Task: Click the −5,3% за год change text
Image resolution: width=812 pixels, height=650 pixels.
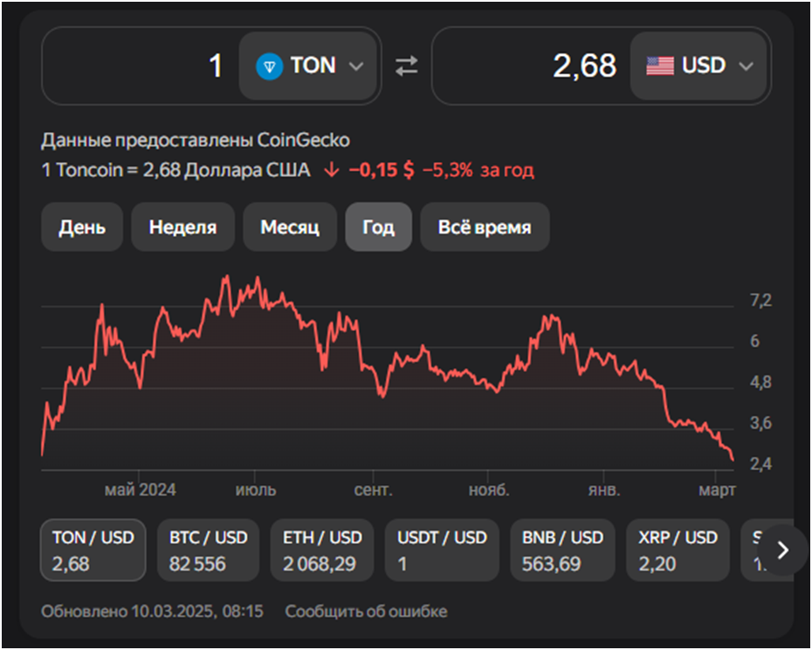Action: pos(478,170)
